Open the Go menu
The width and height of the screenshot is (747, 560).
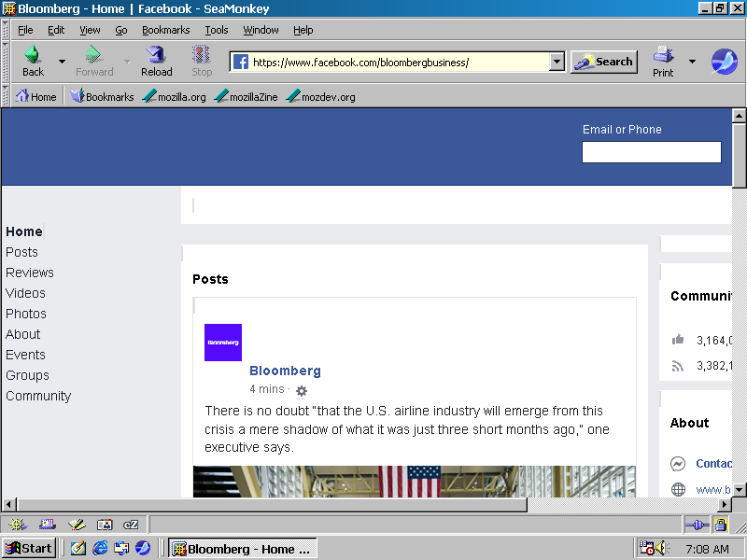(x=121, y=30)
